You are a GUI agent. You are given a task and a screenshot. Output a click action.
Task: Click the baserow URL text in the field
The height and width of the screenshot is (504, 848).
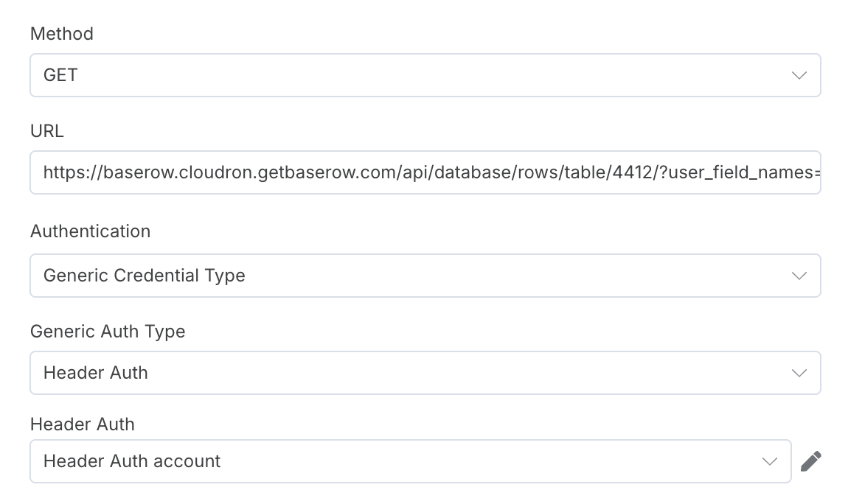[x=431, y=172]
